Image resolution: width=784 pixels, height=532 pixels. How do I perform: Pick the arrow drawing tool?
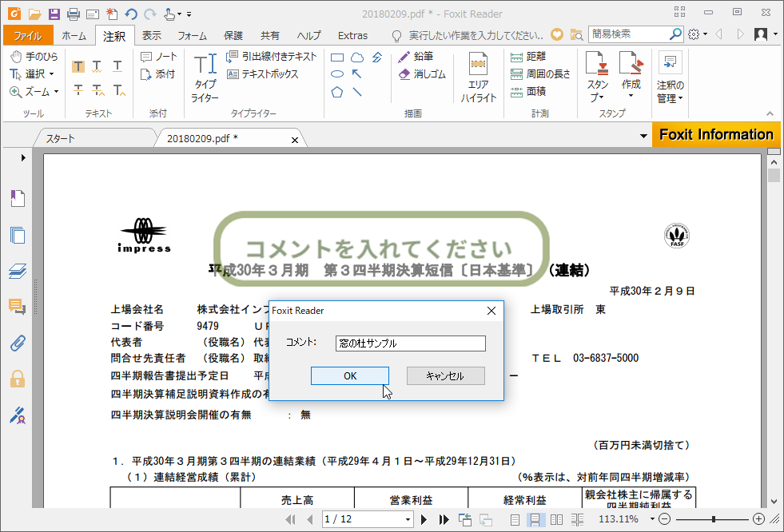coord(357,74)
